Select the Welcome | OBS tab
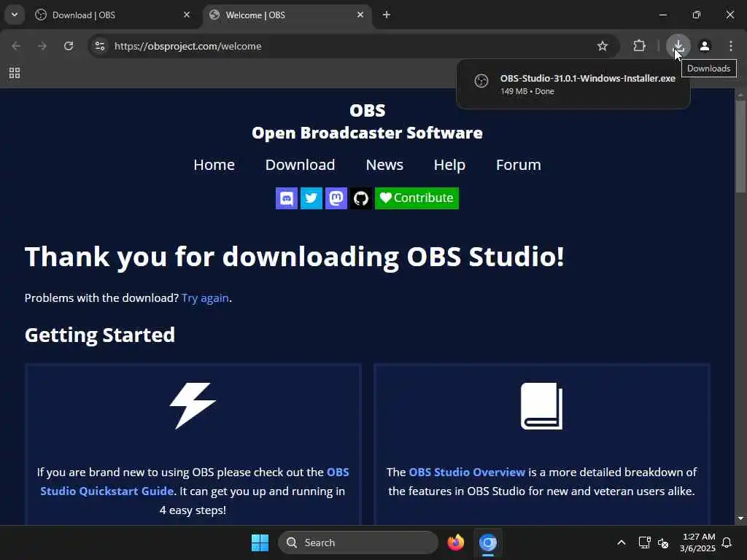 [287, 15]
